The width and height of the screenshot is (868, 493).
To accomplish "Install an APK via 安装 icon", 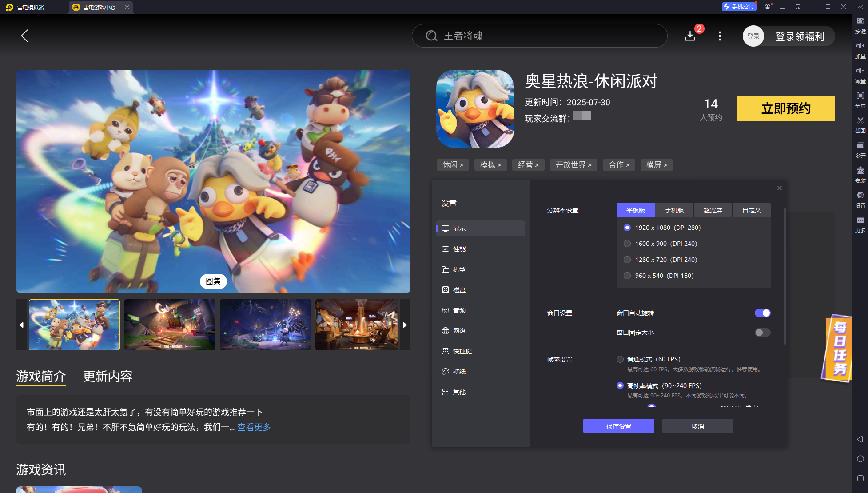I will pos(860,175).
